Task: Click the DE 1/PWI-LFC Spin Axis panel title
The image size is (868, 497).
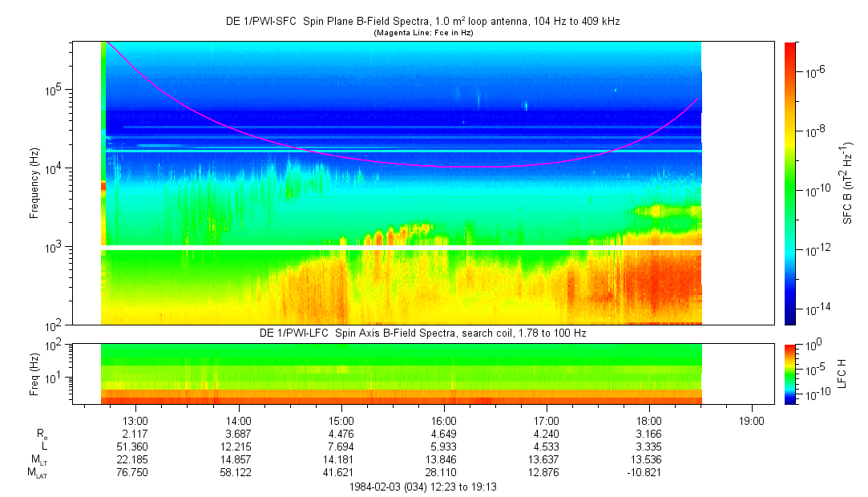Action: click(422, 333)
